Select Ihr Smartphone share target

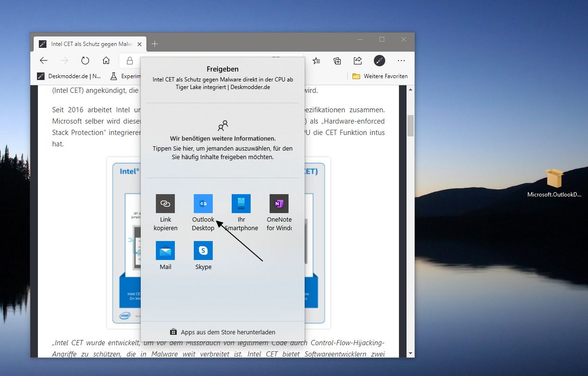point(241,213)
